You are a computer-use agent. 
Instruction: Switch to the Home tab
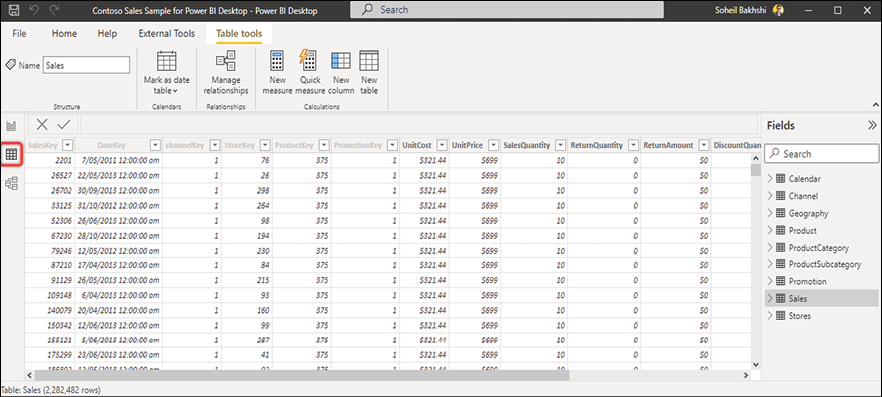pos(64,34)
